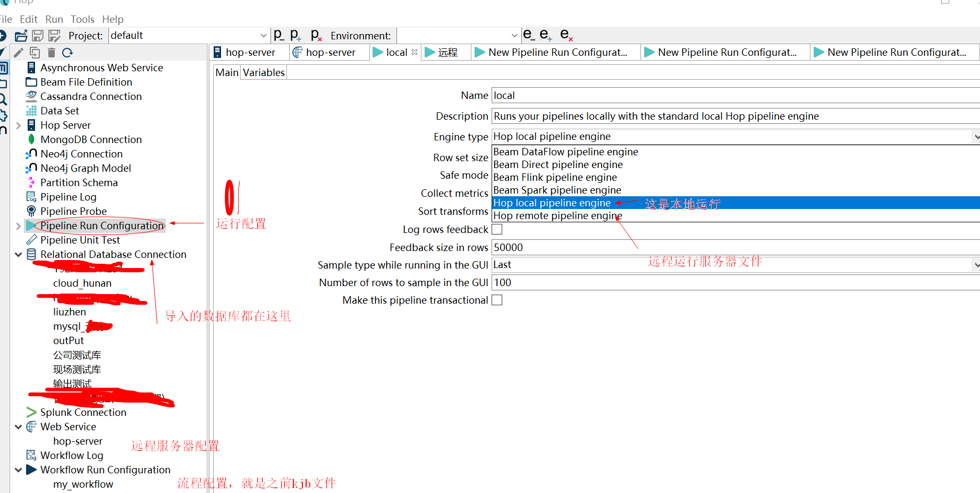Select my_workflow under Workflow Run Configuration
The width and height of the screenshot is (980, 493).
83,484
